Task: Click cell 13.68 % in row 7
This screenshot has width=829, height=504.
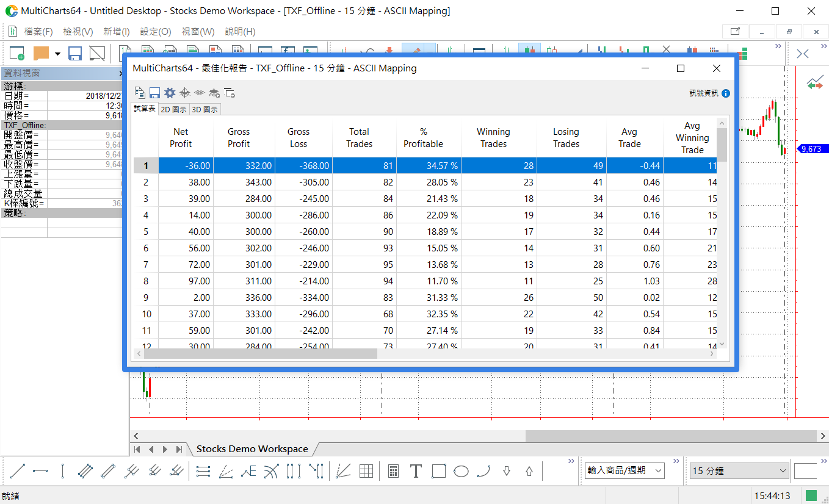Action: pyautogui.click(x=429, y=265)
